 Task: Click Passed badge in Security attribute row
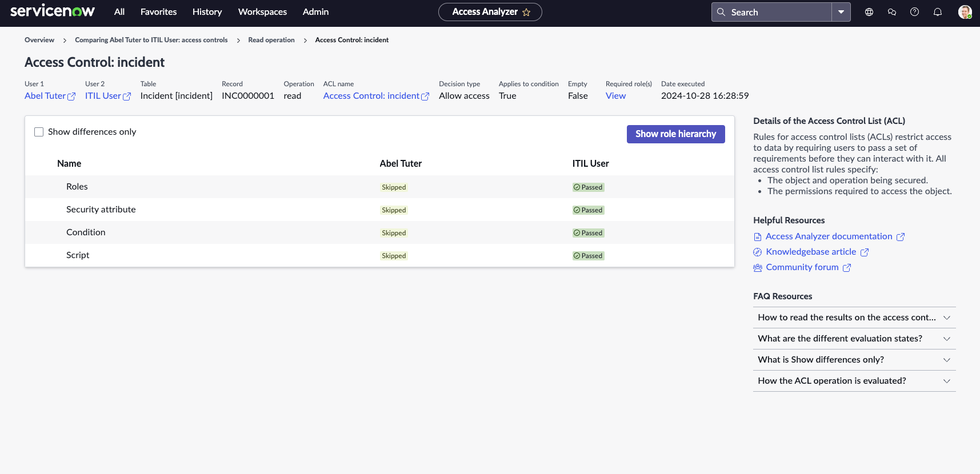click(589, 210)
